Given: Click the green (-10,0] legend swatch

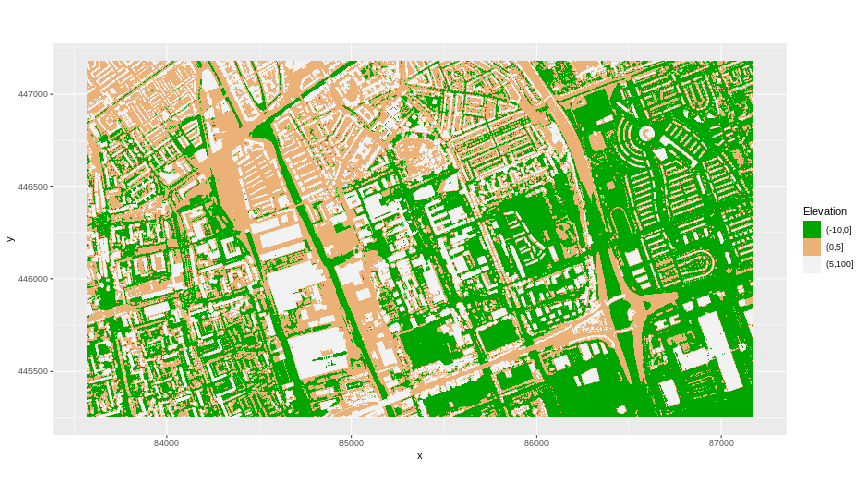Looking at the screenshot, I should click(x=812, y=230).
